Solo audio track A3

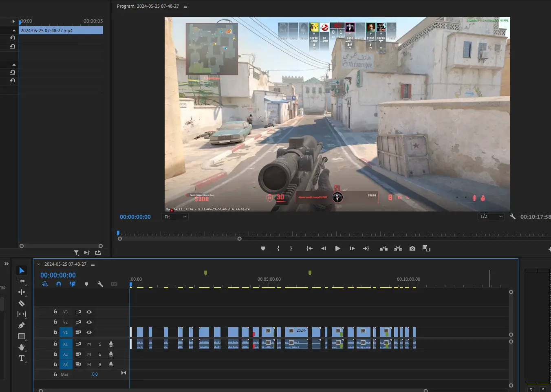(x=100, y=364)
